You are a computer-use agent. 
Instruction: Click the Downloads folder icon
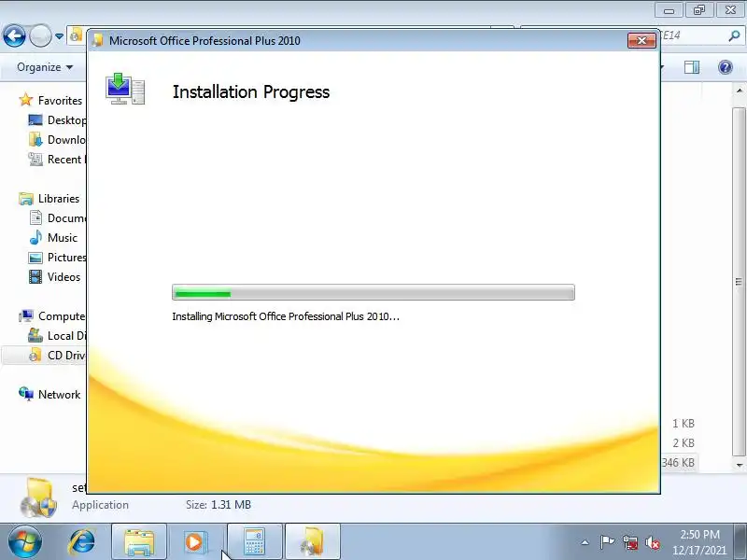click(35, 139)
